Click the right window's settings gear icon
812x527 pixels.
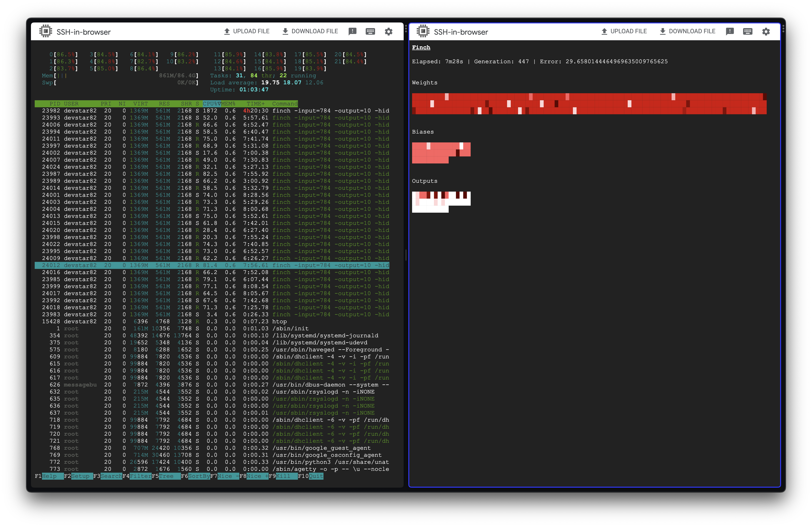(766, 32)
